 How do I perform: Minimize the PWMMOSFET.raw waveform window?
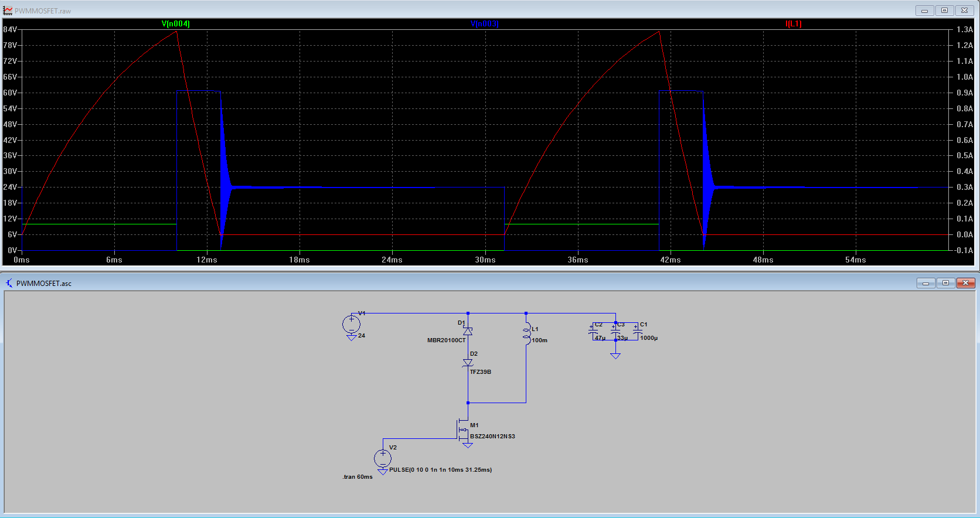coord(924,11)
